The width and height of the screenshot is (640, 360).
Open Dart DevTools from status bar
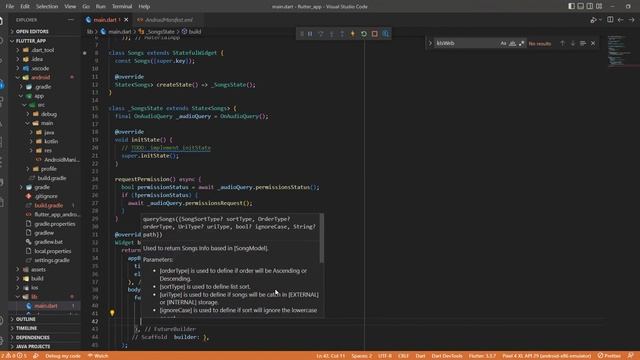coord(447,356)
